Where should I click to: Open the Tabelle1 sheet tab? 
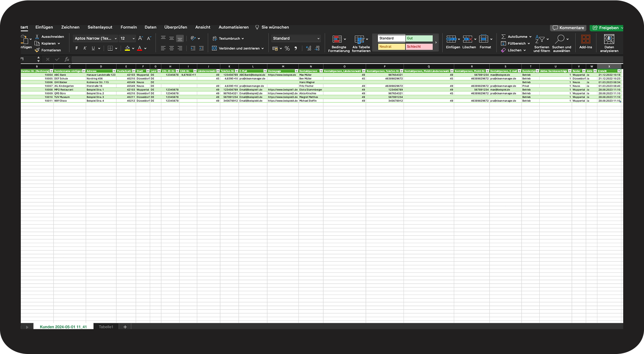pyautogui.click(x=106, y=327)
